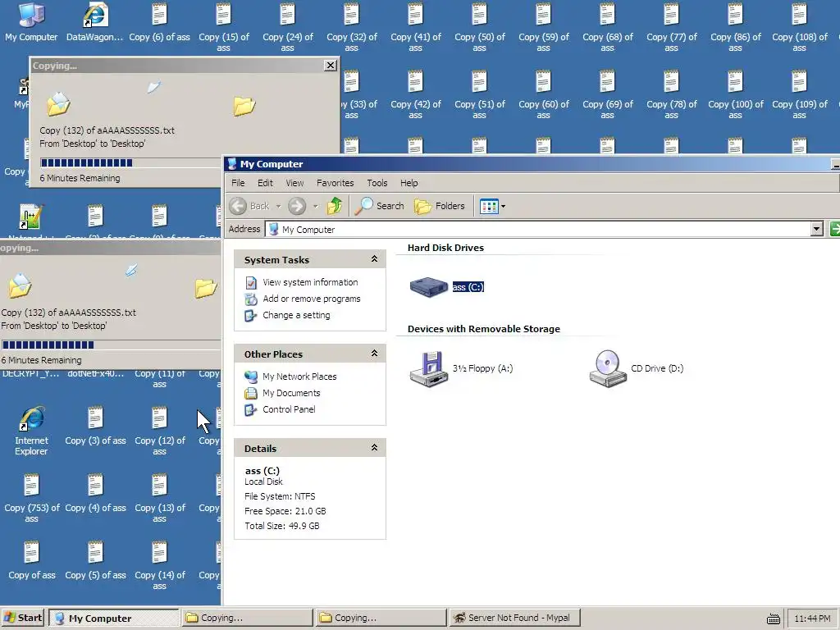Select the Copy (3) of ass file
The image size is (840, 630).
pos(95,426)
